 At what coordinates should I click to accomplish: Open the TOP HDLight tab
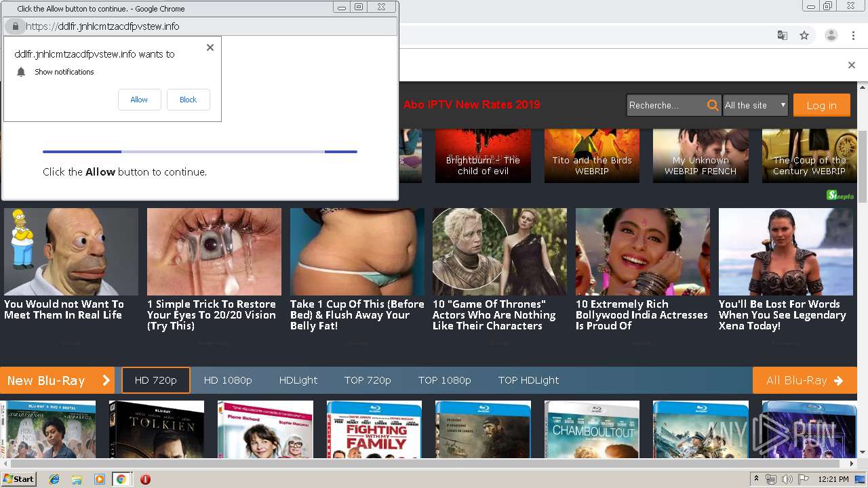(528, 380)
